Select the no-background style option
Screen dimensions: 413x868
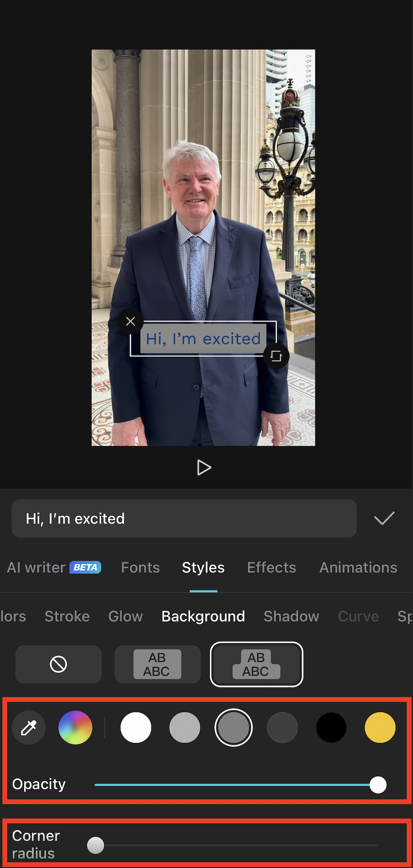pos(59,664)
